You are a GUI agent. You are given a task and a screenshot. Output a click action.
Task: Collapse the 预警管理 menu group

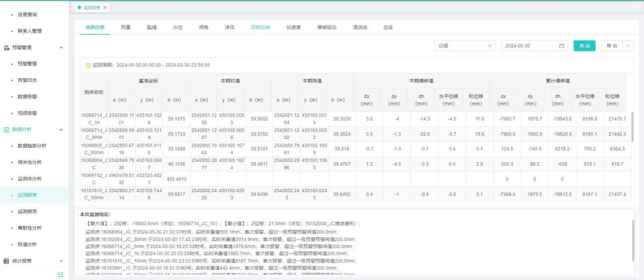60,47
